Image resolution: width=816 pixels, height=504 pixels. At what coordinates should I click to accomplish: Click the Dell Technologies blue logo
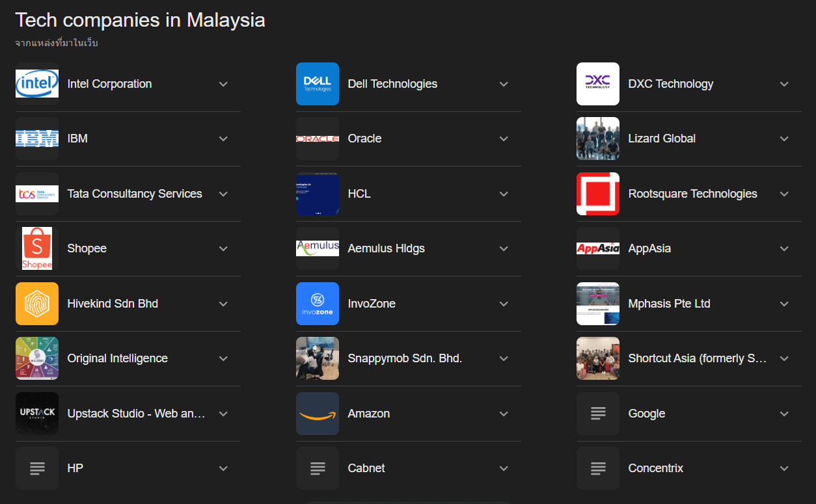(x=318, y=84)
